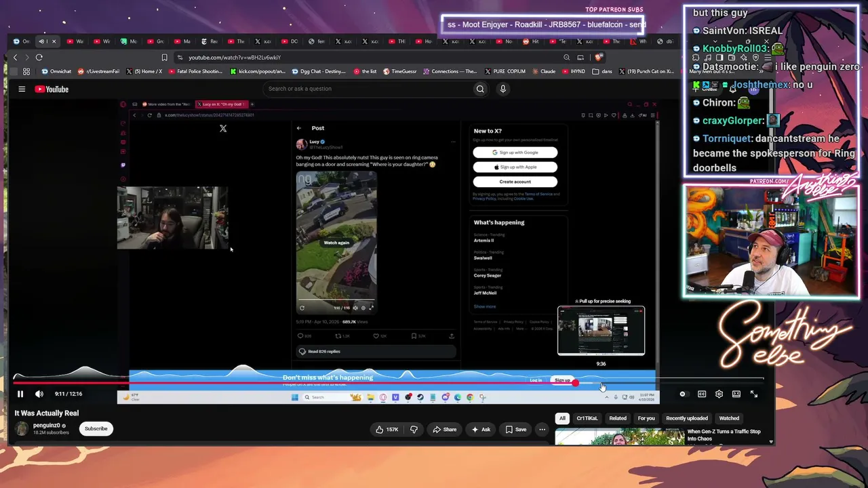Open the (5) Home / X bookmark

144,71
